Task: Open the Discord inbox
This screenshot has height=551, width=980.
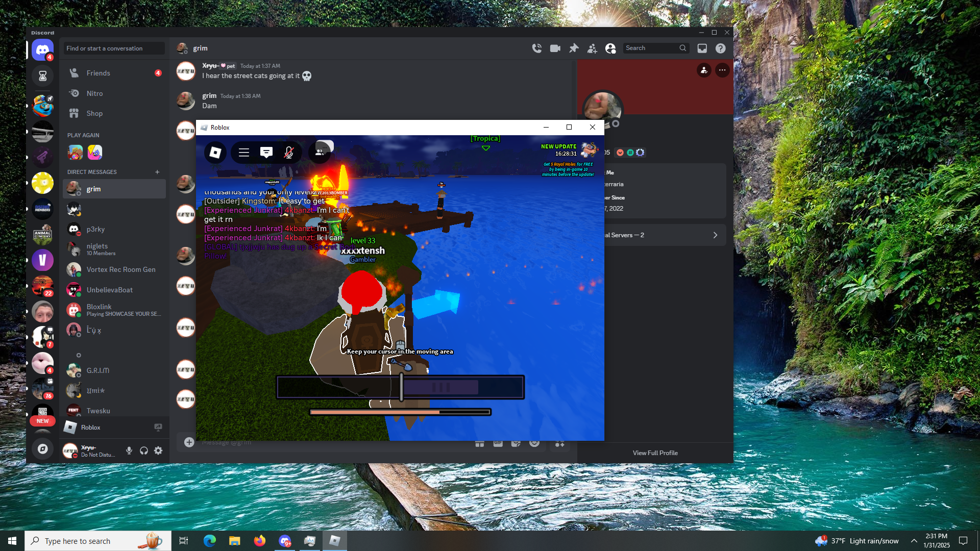Action: [702, 48]
